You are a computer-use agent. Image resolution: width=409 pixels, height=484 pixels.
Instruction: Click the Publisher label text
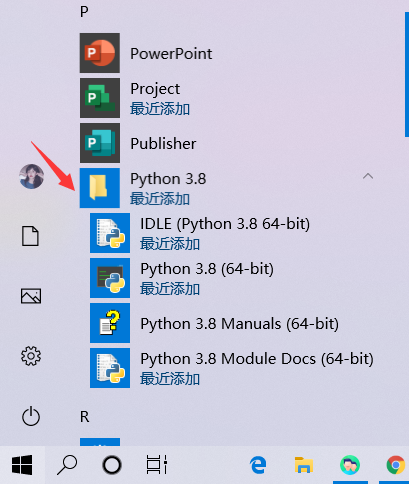coord(163,144)
